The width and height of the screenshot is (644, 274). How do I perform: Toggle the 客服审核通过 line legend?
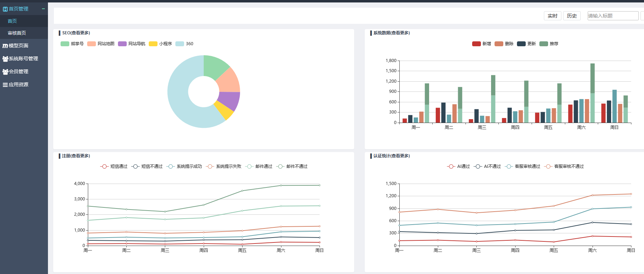point(523,166)
